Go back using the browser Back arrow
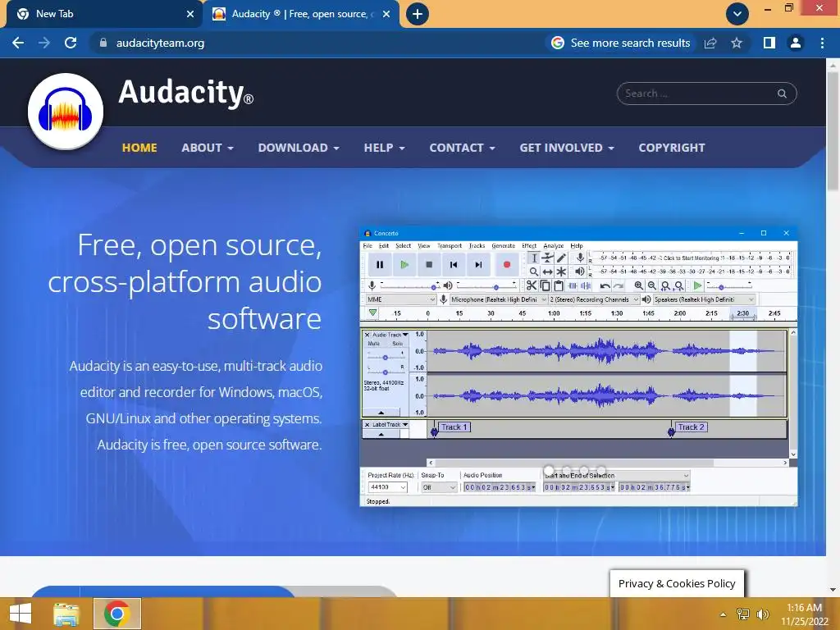The height and width of the screenshot is (630, 840). pyautogui.click(x=18, y=43)
